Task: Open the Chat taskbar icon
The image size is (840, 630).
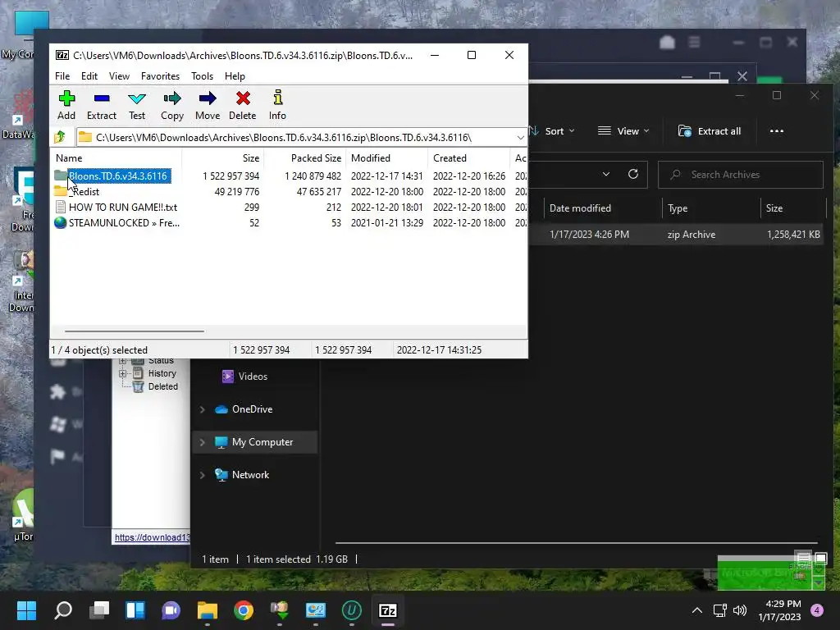Action: click(x=171, y=610)
